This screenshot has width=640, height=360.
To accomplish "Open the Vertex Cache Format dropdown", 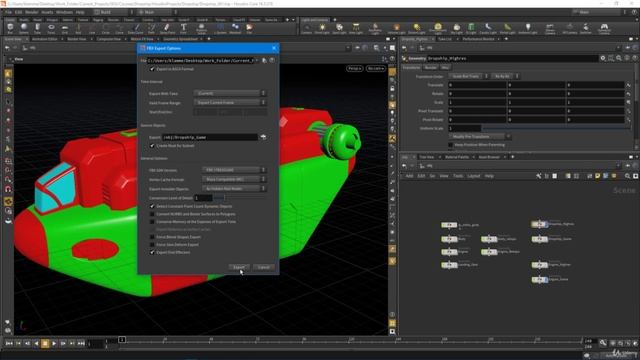I will click(234, 179).
